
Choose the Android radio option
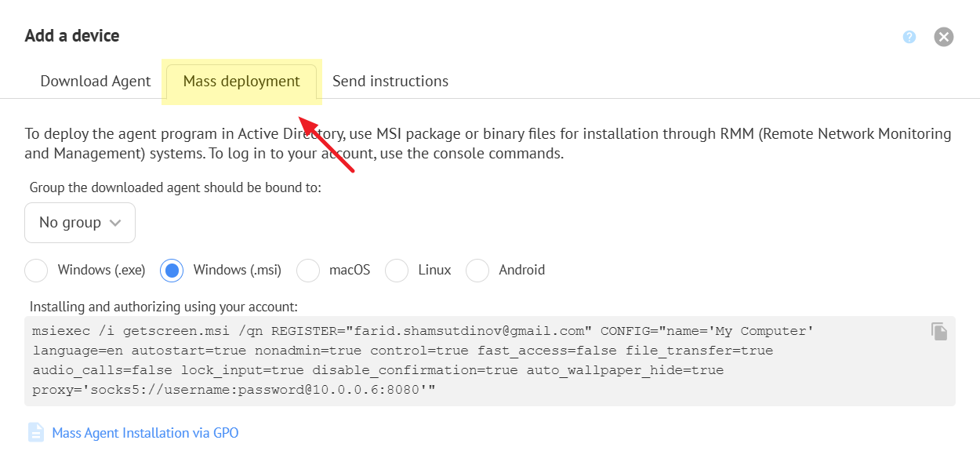click(x=477, y=271)
